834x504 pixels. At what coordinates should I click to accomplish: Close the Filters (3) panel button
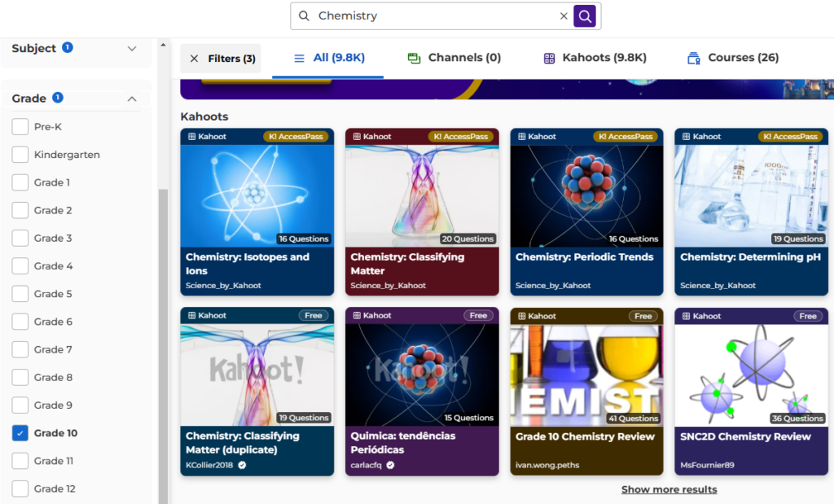coord(221,59)
